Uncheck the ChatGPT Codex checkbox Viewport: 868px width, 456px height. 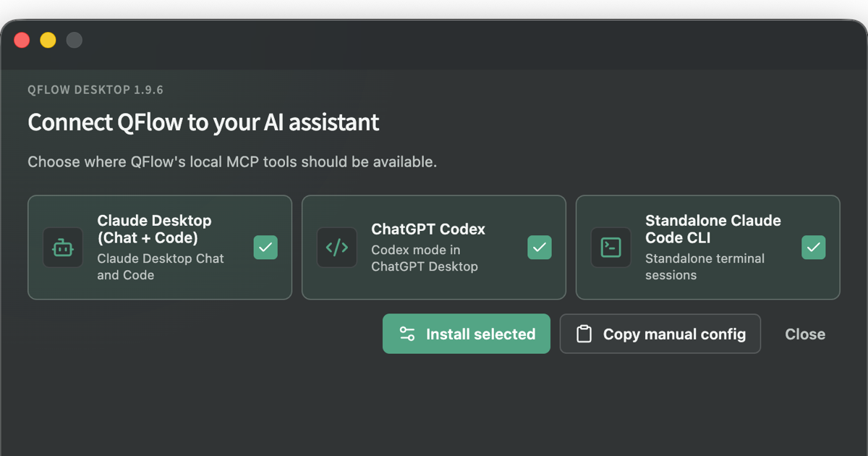point(540,248)
